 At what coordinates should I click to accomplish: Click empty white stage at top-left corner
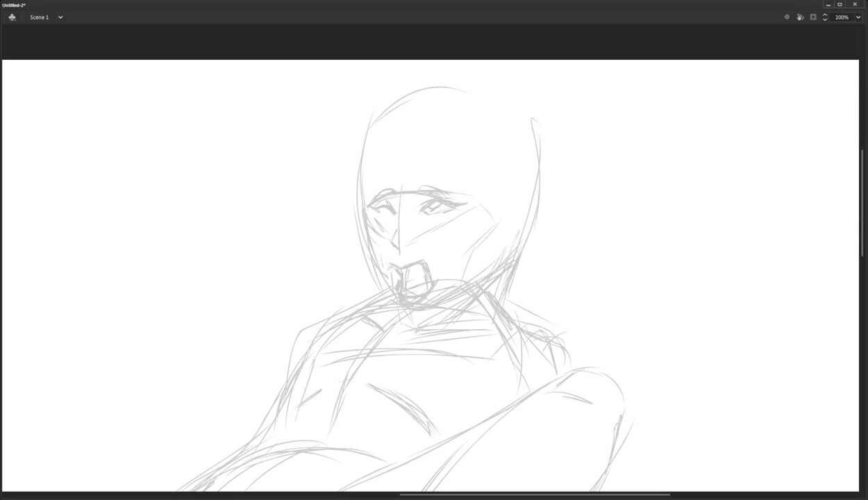pos(28,76)
